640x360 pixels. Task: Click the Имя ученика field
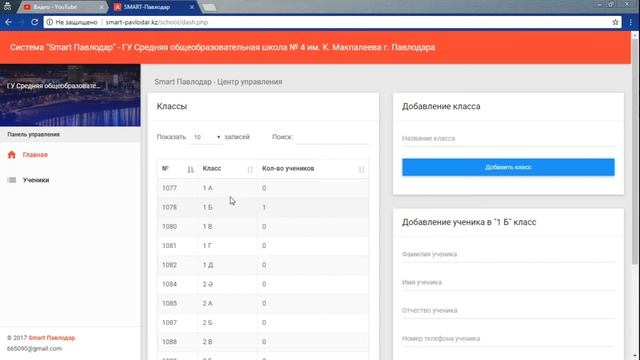click(508, 282)
